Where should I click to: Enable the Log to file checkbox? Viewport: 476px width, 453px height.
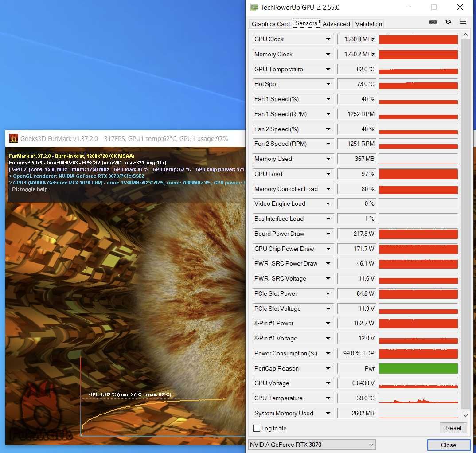(x=257, y=428)
